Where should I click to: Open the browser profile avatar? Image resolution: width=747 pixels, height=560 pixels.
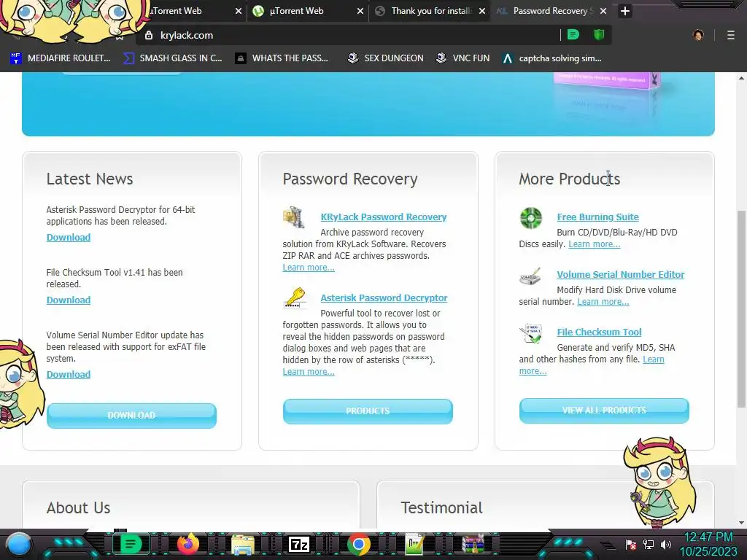click(698, 35)
